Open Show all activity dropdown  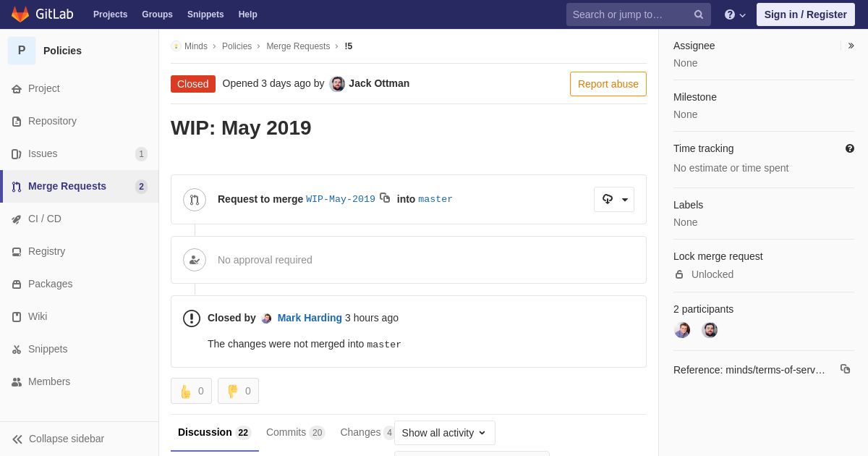(444, 433)
